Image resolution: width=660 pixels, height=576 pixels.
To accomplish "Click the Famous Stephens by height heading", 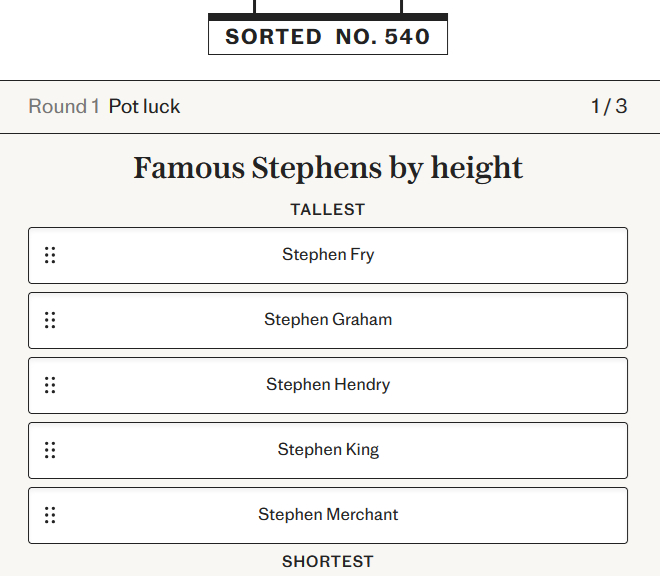I will click(328, 168).
